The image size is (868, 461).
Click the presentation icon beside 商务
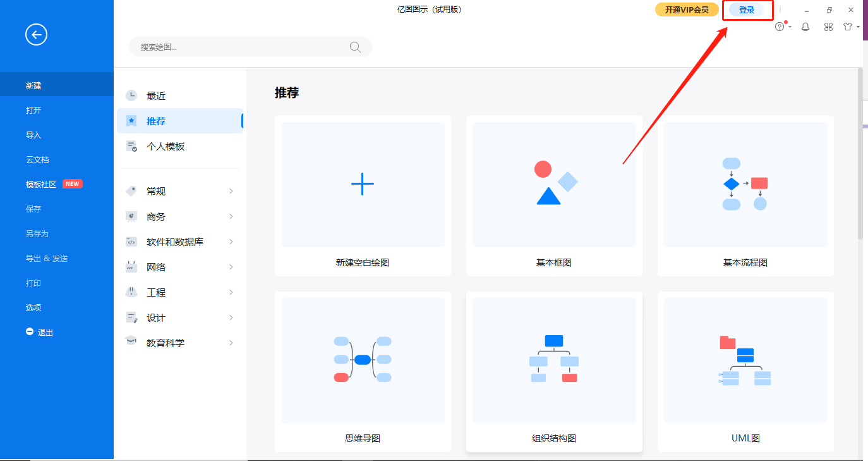point(131,216)
